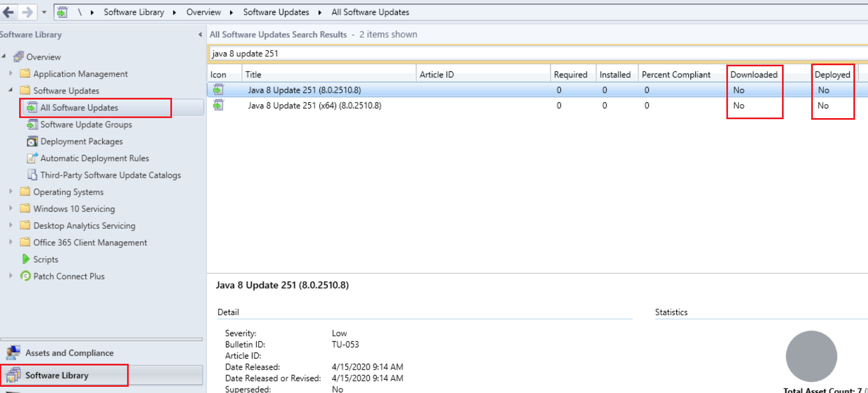The width and height of the screenshot is (868, 393).
Task: Collapse the Software Library navigation pane
Action: tap(201, 35)
